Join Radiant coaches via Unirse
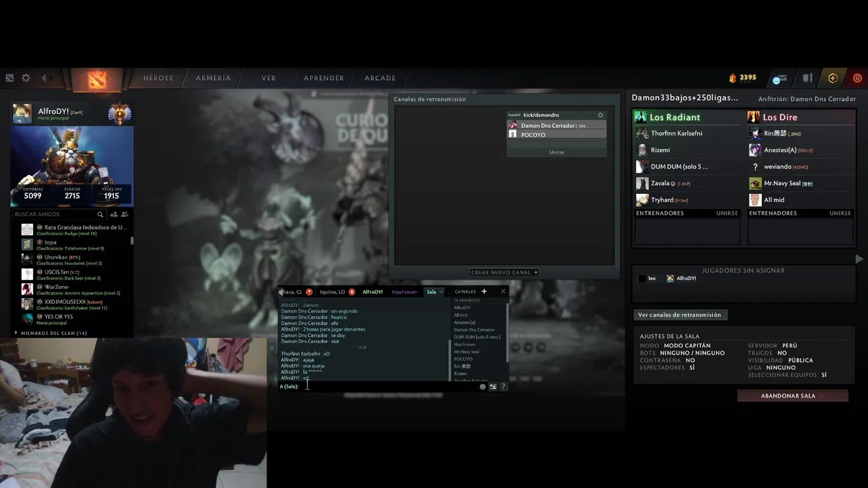868x488 pixels. coord(727,213)
